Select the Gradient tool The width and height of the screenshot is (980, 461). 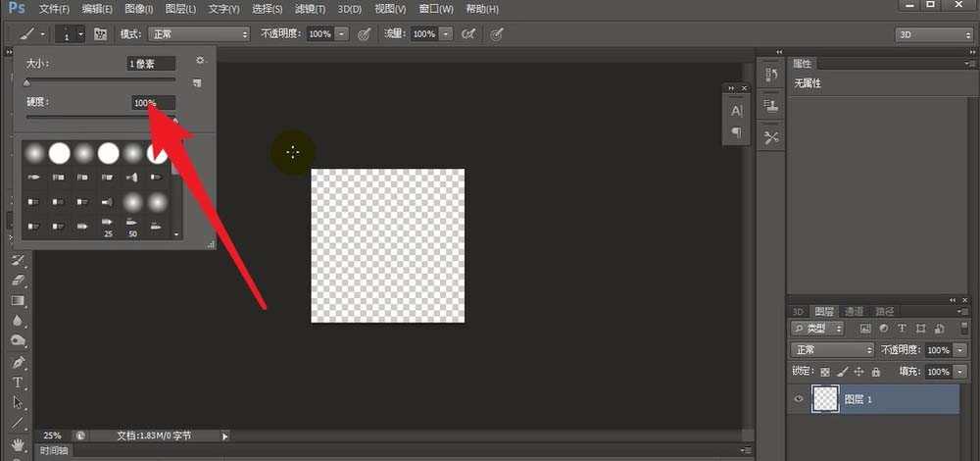(18, 301)
